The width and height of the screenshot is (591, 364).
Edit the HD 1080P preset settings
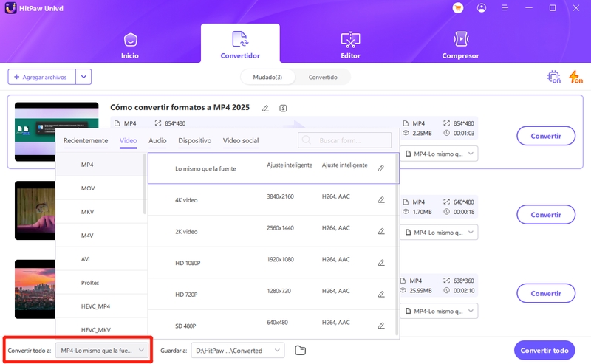(381, 263)
